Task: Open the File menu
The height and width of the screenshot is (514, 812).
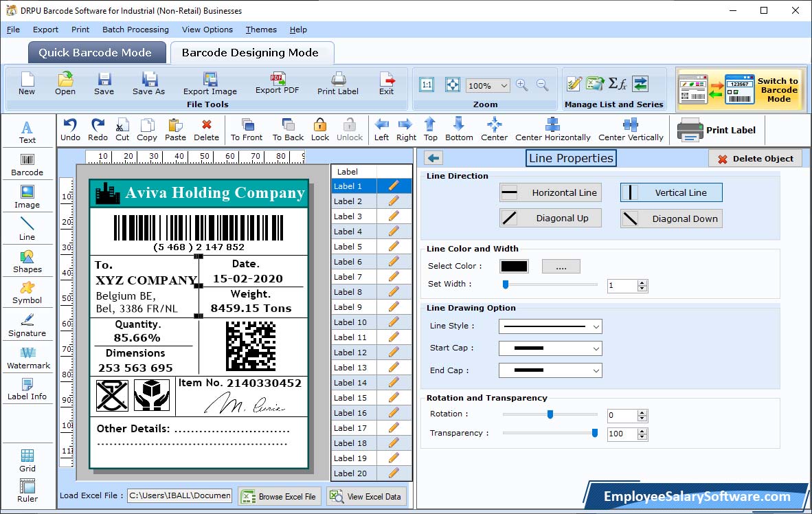Action: (13, 30)
